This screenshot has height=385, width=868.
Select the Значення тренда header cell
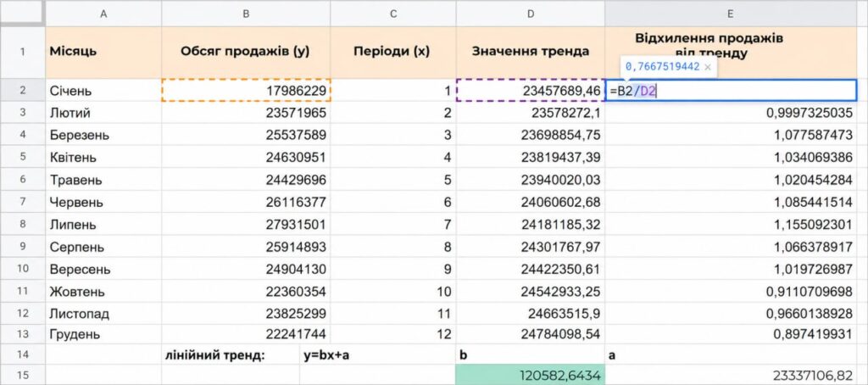[x=531, y=52]
